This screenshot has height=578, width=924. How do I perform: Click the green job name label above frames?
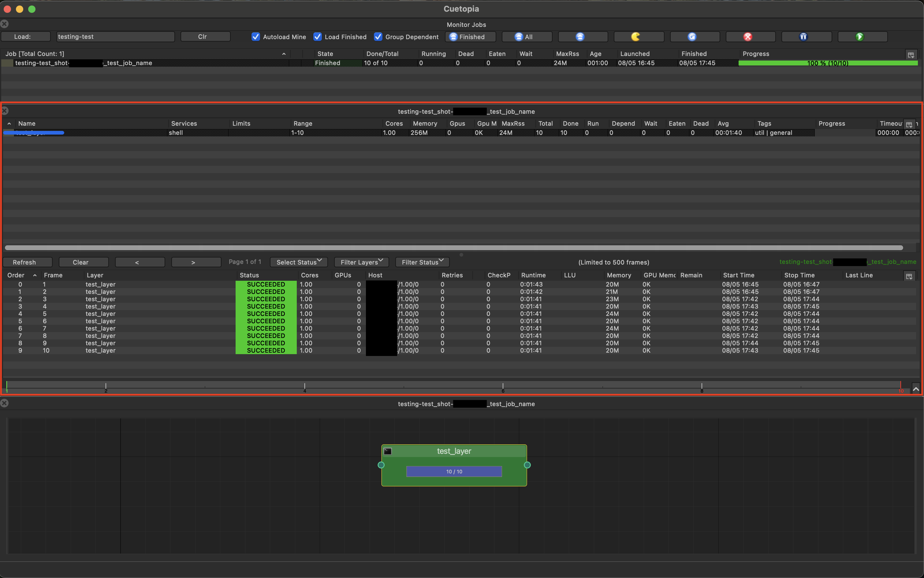coord(848,262)
